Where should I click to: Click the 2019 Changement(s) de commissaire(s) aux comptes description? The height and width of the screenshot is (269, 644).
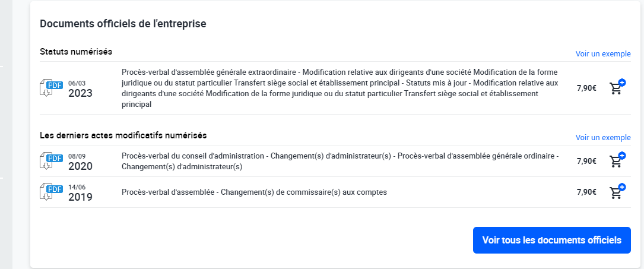[x=254, y=192]
